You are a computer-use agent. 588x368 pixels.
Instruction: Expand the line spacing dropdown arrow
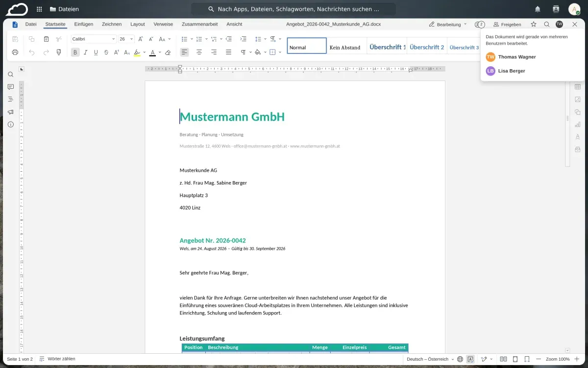265,39
